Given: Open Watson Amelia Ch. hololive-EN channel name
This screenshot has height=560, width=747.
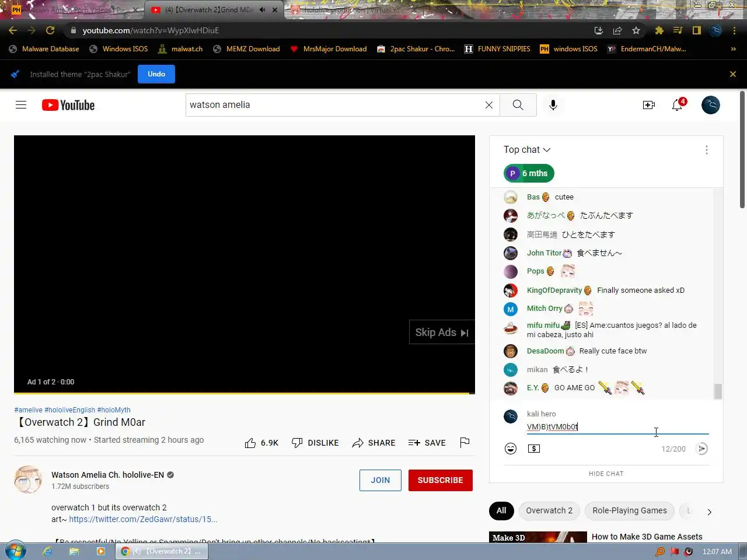Looking at the screenshot, I should tap(107, 475).
